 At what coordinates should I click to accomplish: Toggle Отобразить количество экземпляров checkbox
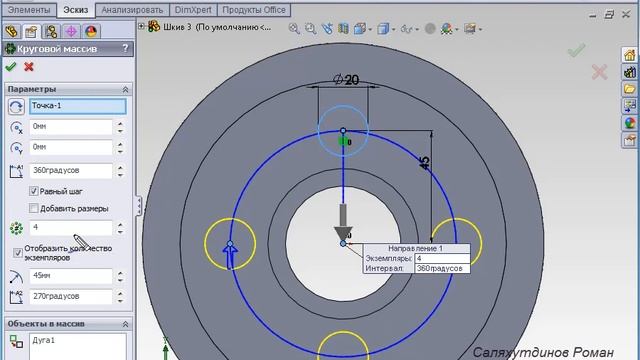tap(18, 253)
